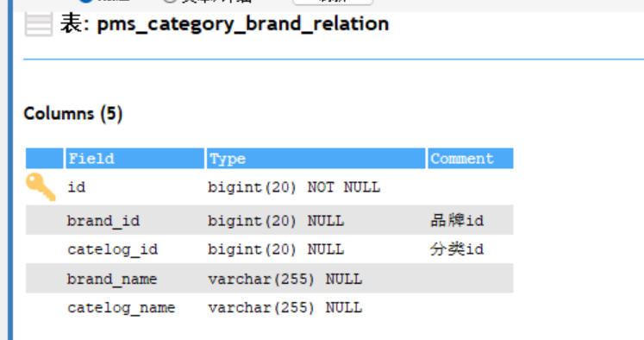Click the 分类id comment cell
Image resolution: width=644 pixels, height=340 pixels.
pos(457,249)
